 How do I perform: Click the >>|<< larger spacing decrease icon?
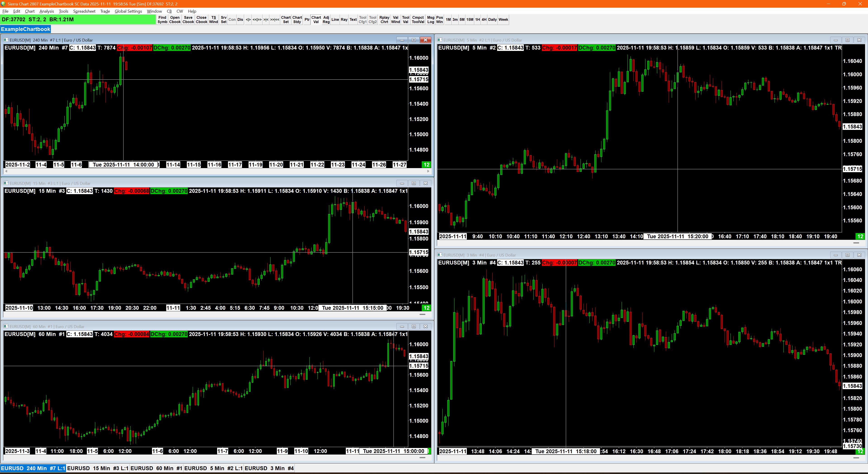tap(275, 19)
